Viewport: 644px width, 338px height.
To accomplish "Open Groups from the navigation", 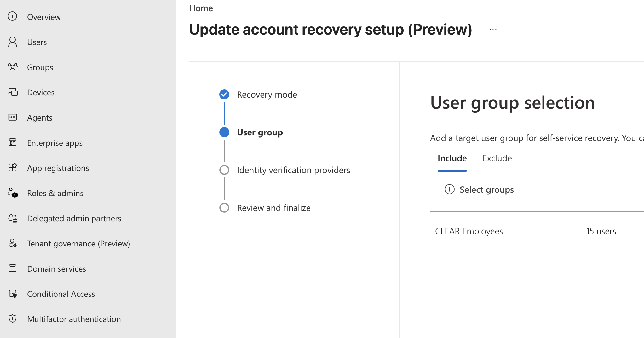I will tap(40, 67).
